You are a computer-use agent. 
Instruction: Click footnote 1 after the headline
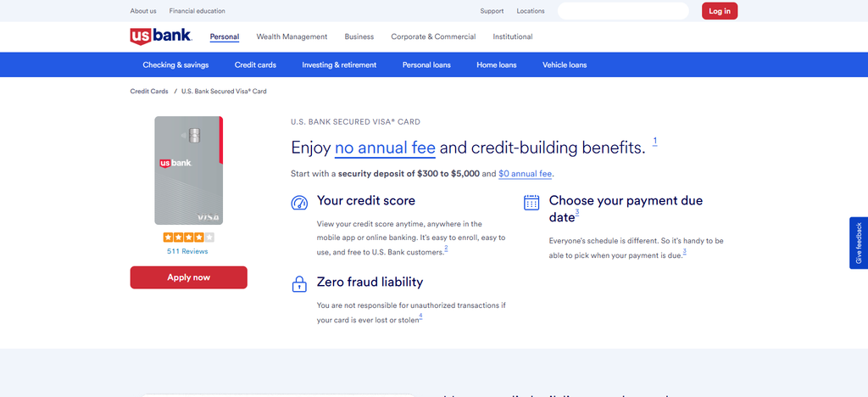pyautogui.click(x=655, y=142)
